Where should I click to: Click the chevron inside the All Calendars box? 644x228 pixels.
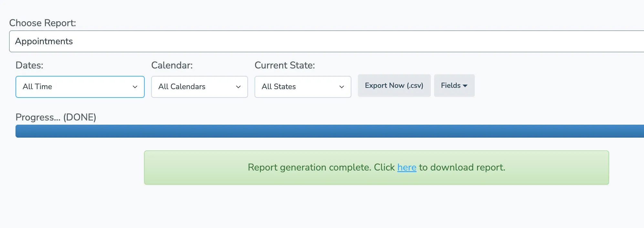(x=238, y=87)
